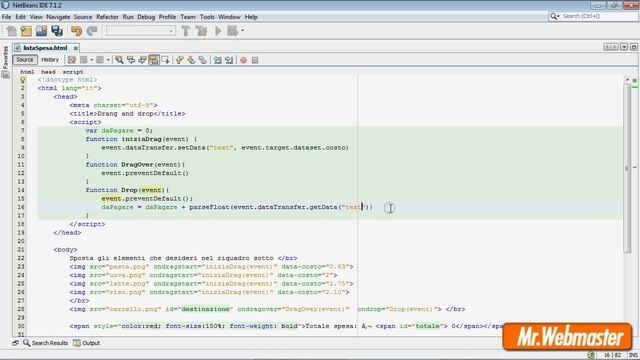Select the html breadcrumb
The height and width of the screenshot is (360, 640).
pos(27,72)
